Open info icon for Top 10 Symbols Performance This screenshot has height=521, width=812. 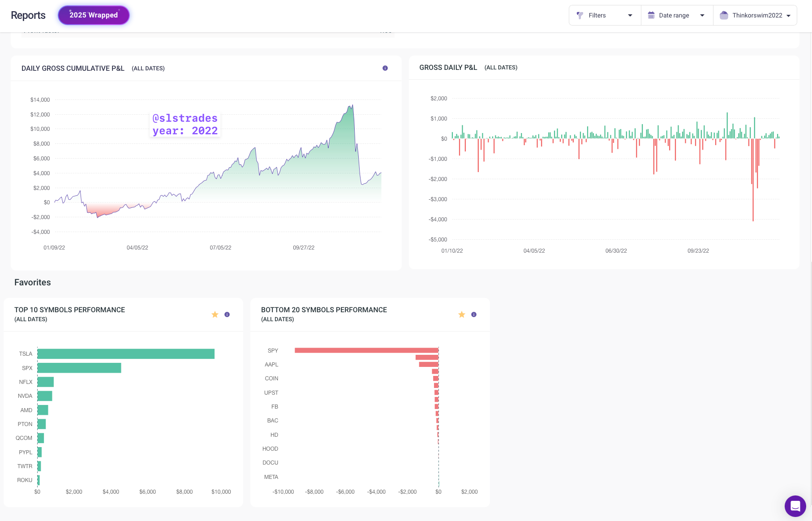(x=227, y=314)
